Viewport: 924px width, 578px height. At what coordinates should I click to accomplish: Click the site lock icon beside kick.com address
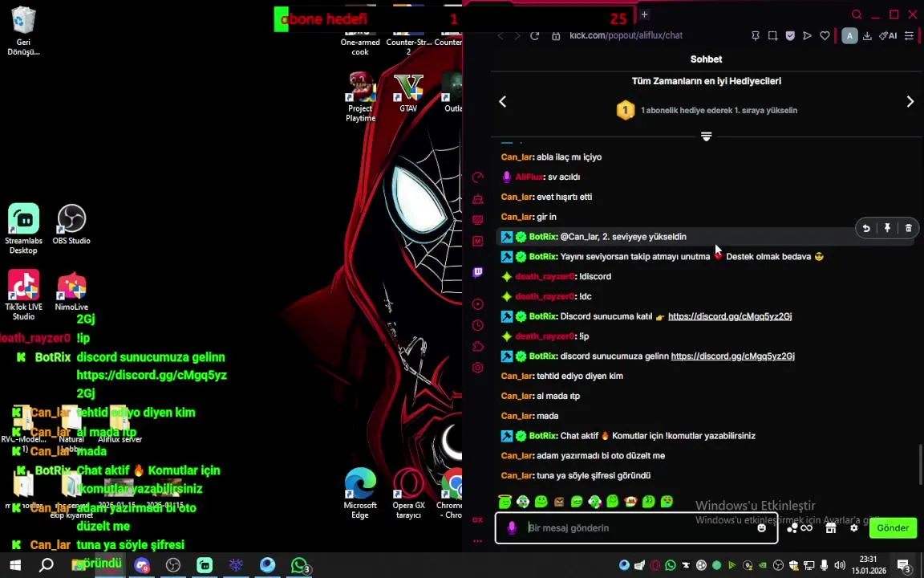point(555,36)
